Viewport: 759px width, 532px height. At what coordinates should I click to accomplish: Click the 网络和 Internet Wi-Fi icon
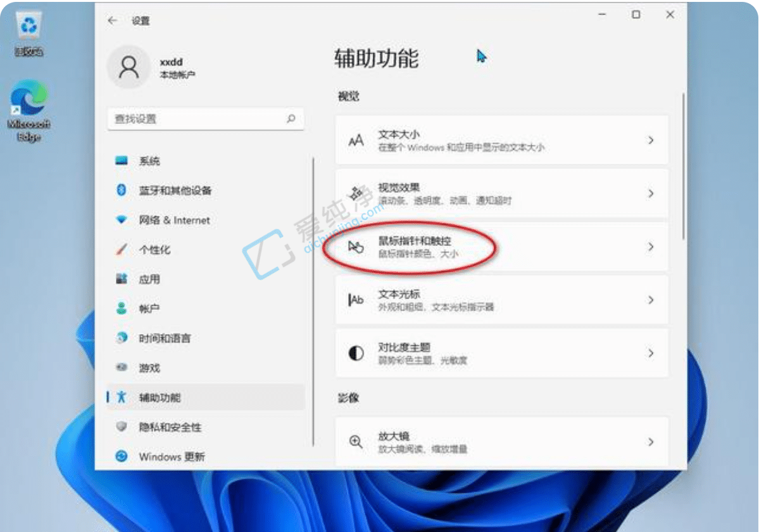[122, 220]
